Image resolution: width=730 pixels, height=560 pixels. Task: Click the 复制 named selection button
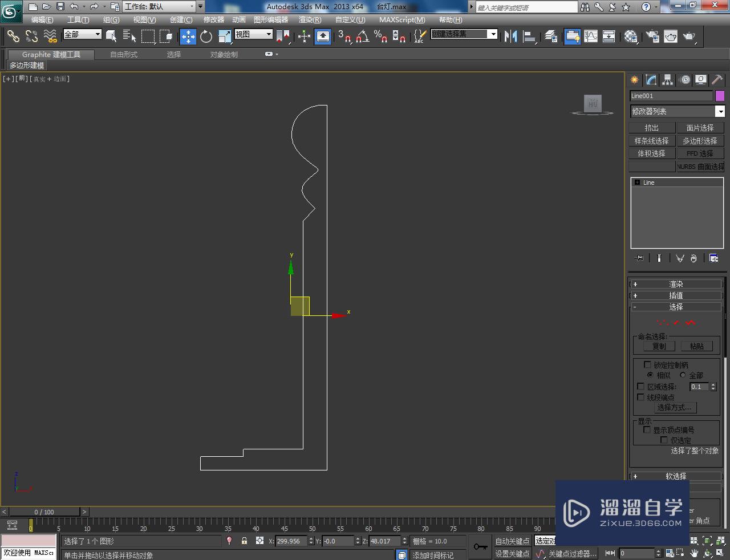pos(659,346)
